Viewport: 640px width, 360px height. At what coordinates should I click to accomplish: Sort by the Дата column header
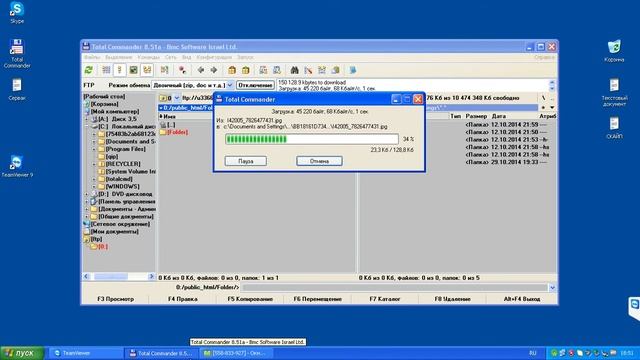pos(499,117)
